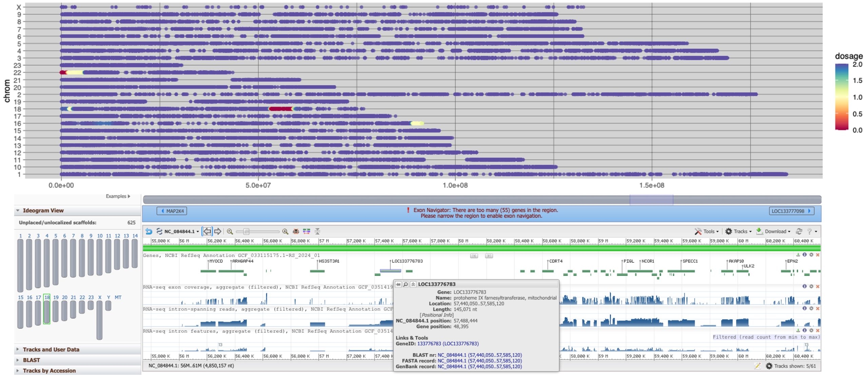868x375 pixels.
Task: Open the NC_084844.1 sequence dropdown
Action: tap(181, 231)
